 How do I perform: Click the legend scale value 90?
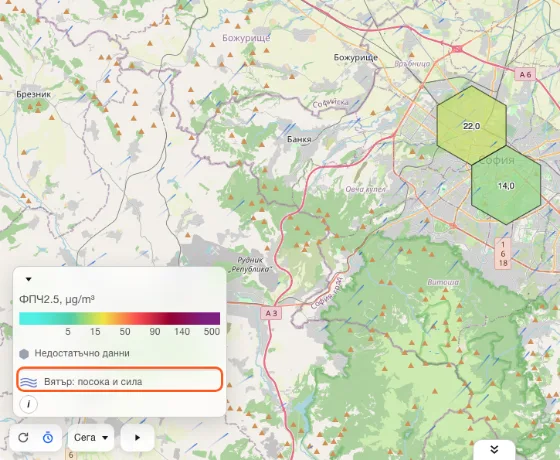tap(155, 332)
